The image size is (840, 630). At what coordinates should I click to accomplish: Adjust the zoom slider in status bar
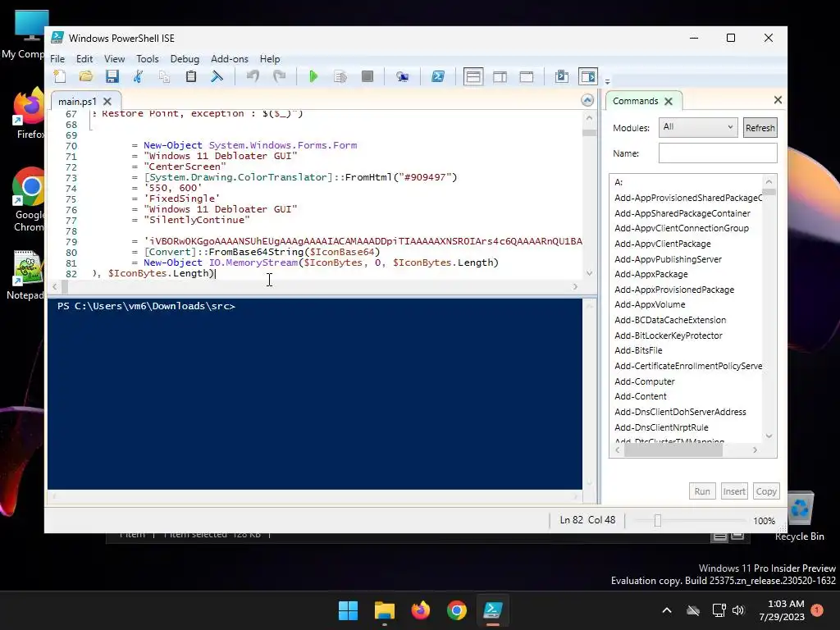tap(657, 520)
